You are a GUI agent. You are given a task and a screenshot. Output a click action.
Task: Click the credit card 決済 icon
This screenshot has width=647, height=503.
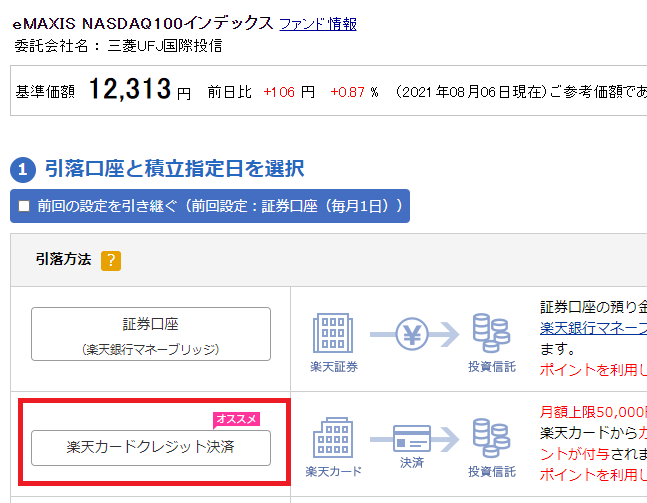414,439
